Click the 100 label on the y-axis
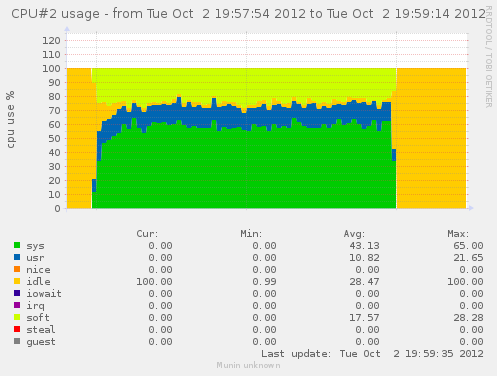497x376 pixels. tap(51, 69)
